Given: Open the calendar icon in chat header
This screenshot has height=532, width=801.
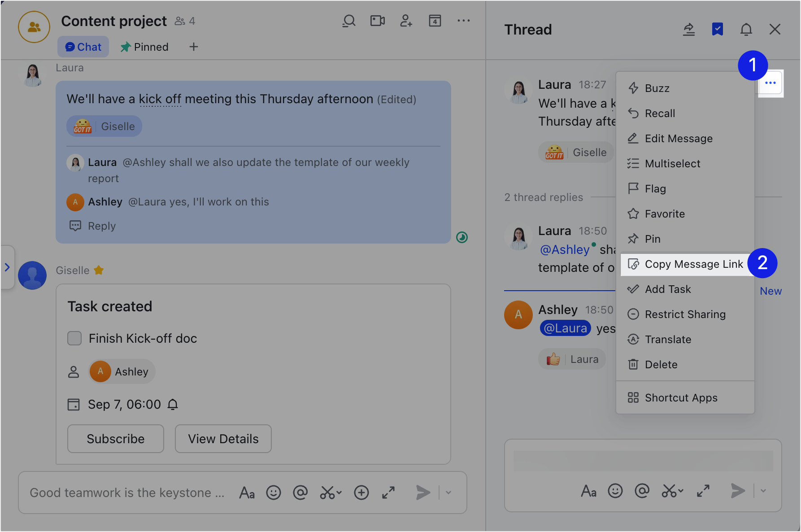Looking at the screenshot, I should [435, 21].
